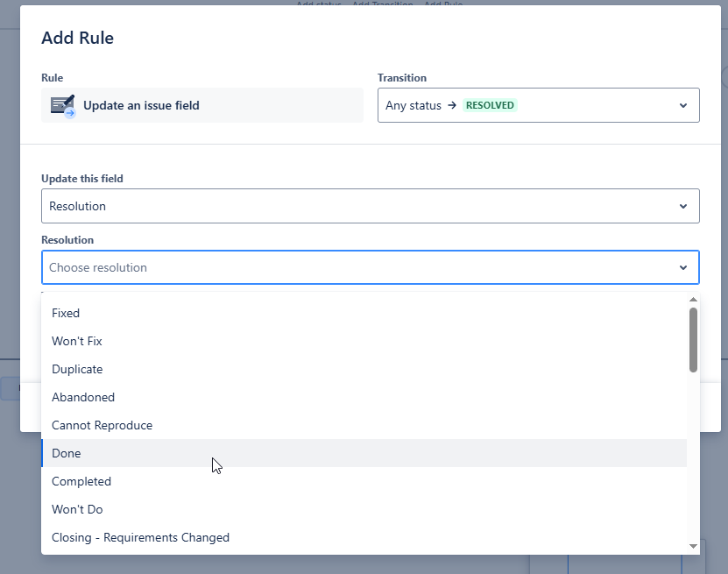
Task: Click the chevron on the Transition selector
Action: point(683,104)
